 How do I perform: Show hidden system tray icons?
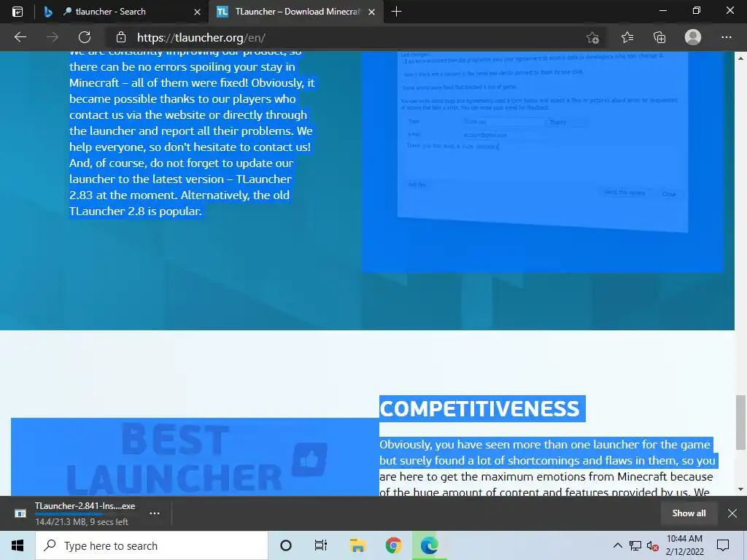tap(617, 545)
